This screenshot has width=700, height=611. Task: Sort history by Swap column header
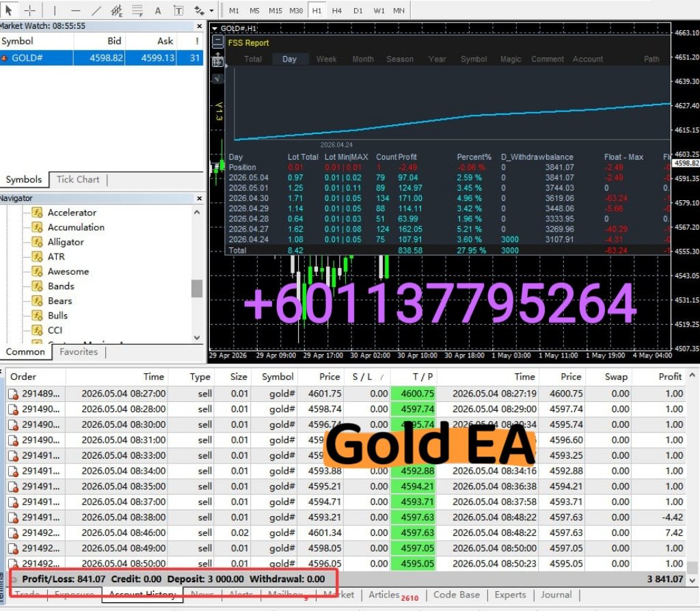click(x=607, y=377)
